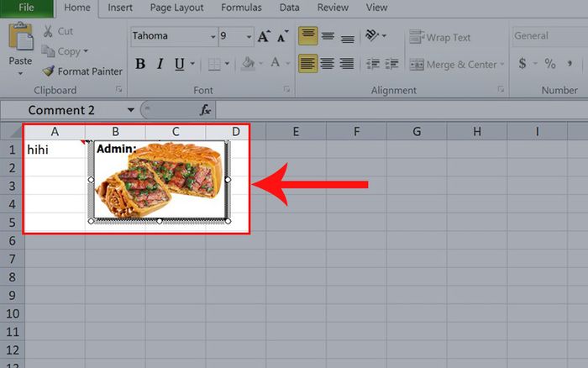
Task: Select column E header
Action: (296, 132)
